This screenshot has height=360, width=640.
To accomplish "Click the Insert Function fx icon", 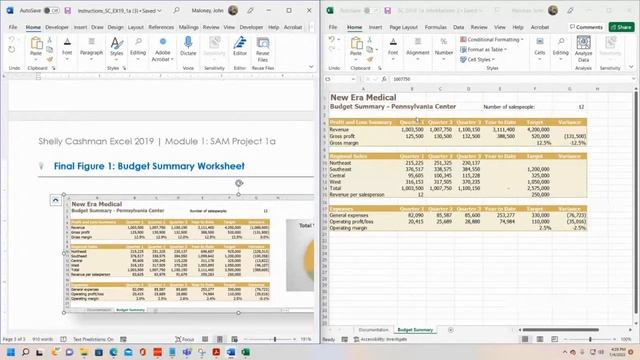I will point(384,79).
